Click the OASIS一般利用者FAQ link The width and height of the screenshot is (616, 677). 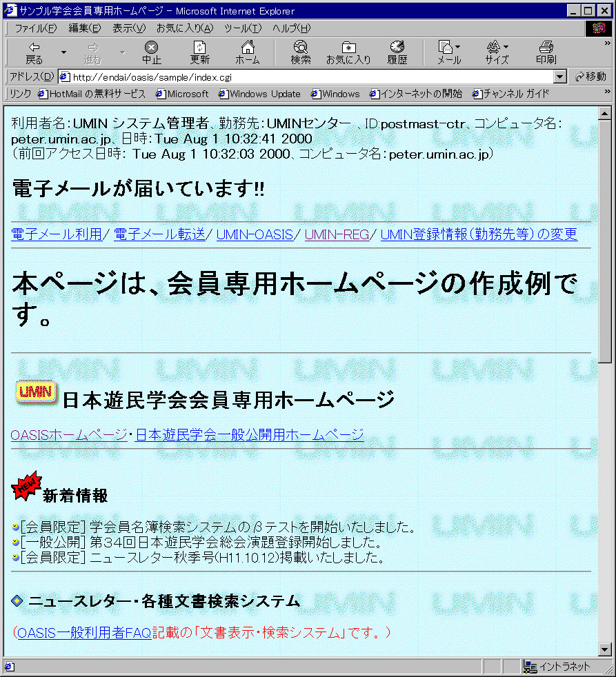tap(84, 633)
